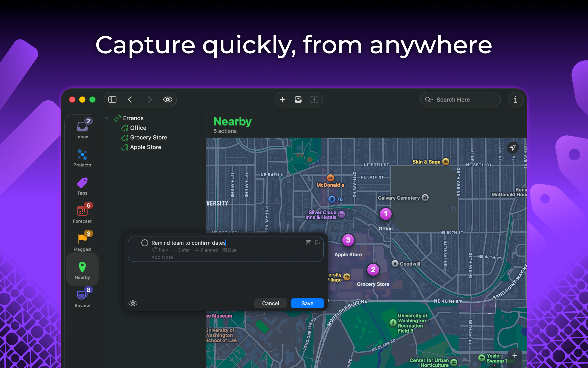
Task: Center map on current location arrow
Action: point(512,147)
